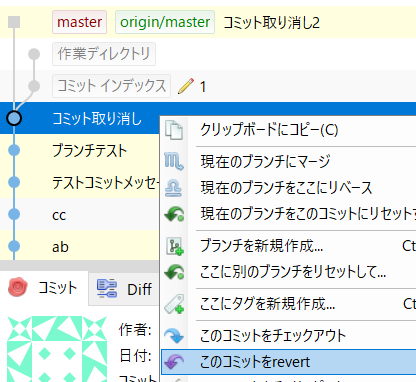
Task: Select the cc commit row
Action: 80,214
